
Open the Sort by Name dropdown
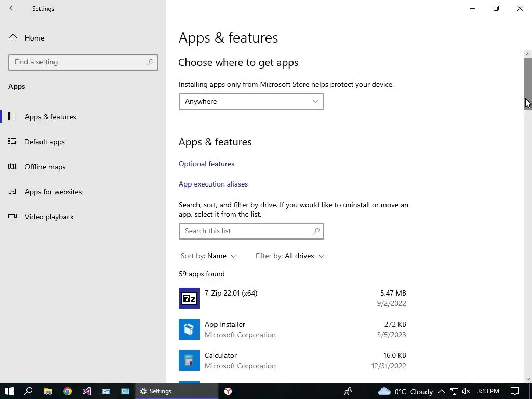tap(209, 256)
